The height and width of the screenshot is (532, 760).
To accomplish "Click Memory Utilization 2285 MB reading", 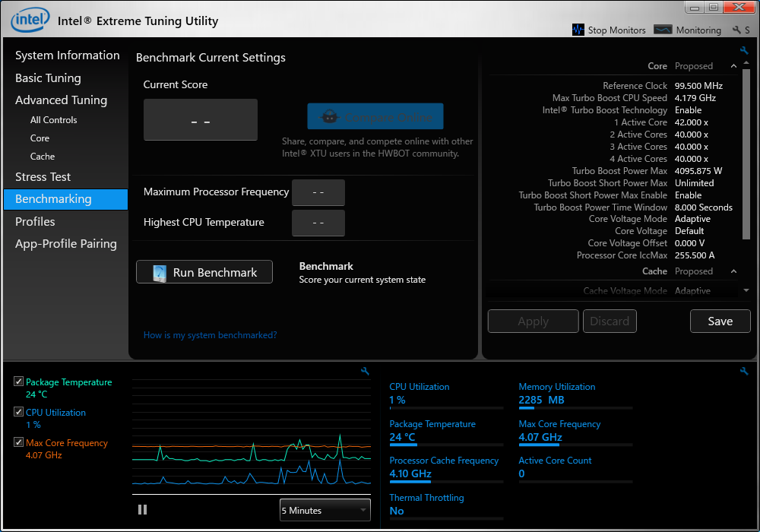I will click(541, 401).
